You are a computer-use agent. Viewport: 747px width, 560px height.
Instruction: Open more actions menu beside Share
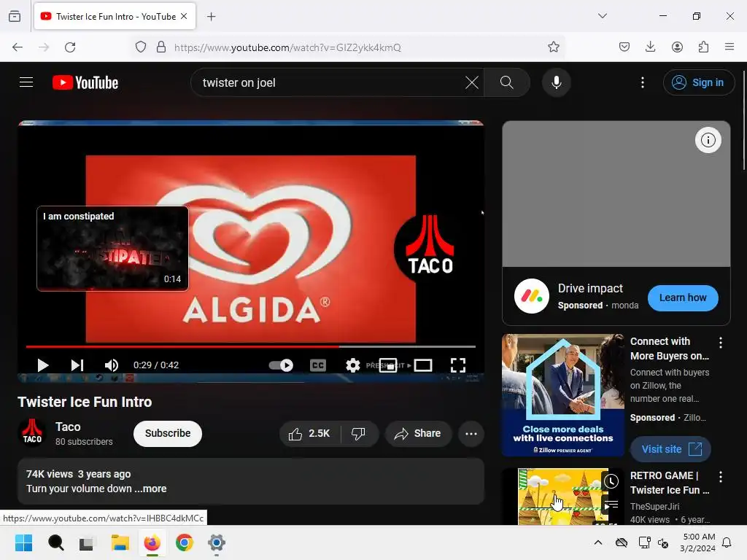pos(471,433)
